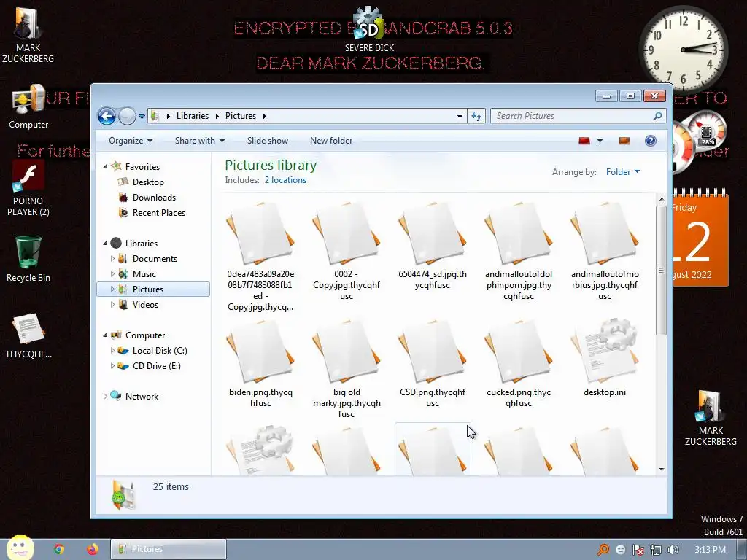Click the Pictures taskbar button
The image size is (747, 560).
(169, 549)
